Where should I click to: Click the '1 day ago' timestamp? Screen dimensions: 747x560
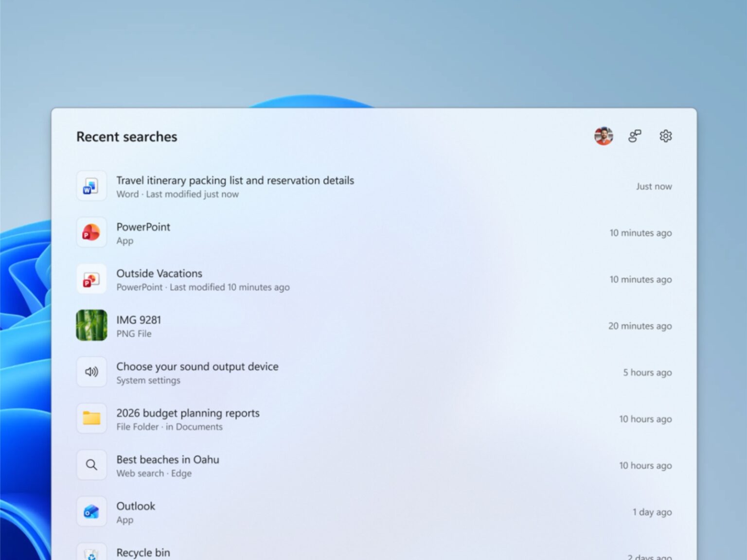click(x=652, y=512)
